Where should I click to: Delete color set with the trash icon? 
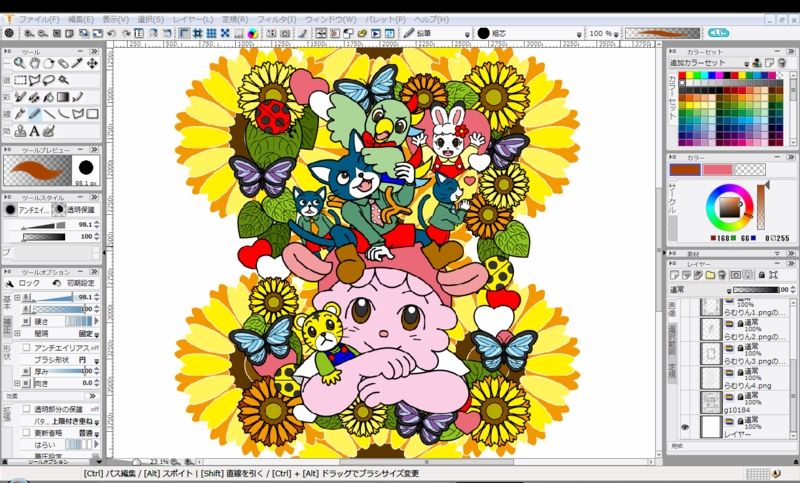781,63
